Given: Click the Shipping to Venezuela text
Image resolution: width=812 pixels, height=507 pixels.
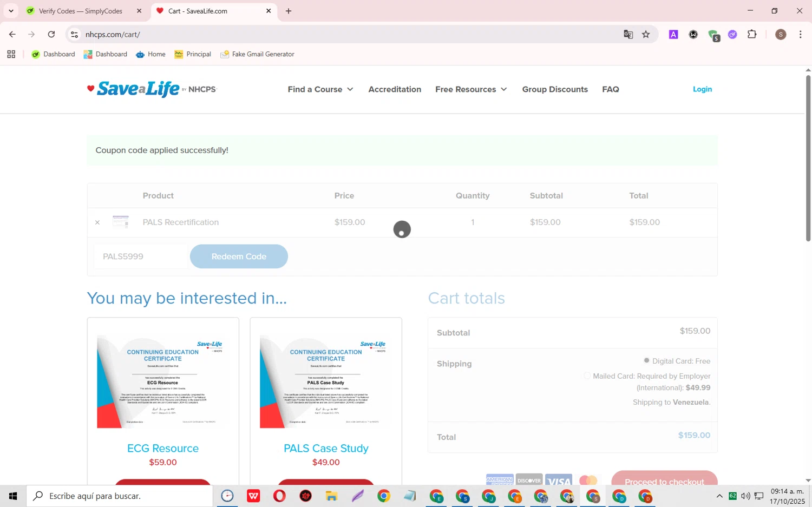Looking at the screenshot, I should point(671,402).
